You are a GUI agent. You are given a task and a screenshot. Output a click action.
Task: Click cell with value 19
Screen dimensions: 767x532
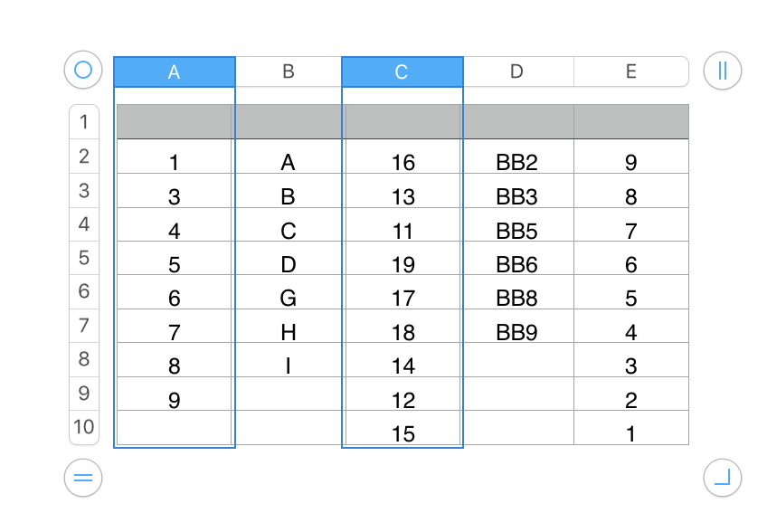pos(402,265)
